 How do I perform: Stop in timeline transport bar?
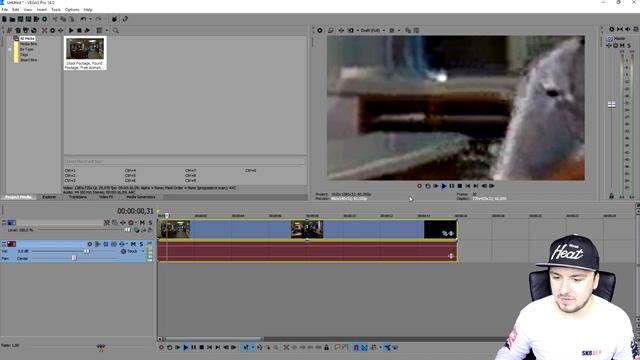202,347
